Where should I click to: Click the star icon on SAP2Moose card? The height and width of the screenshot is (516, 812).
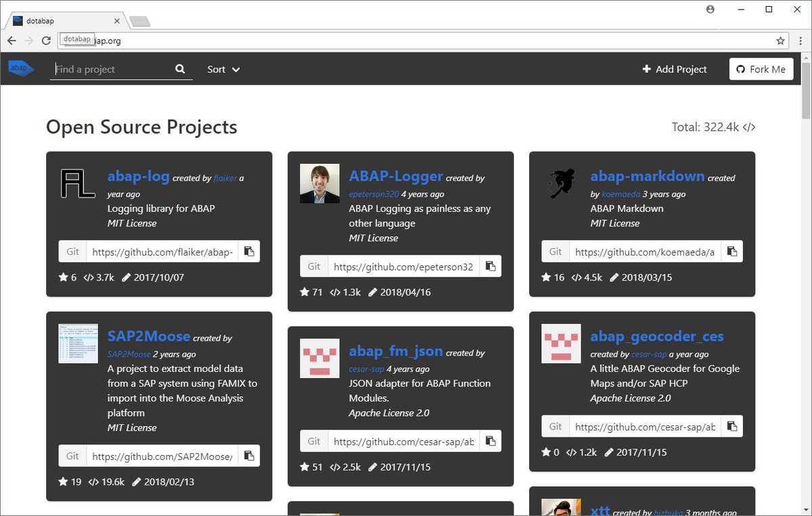[63, 482]
